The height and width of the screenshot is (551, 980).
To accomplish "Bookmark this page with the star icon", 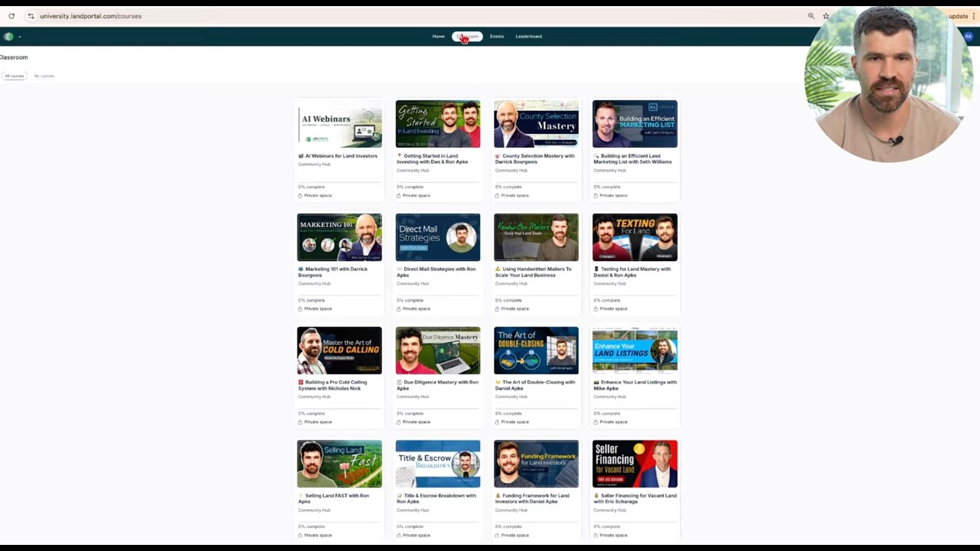I will pos(826,16).
